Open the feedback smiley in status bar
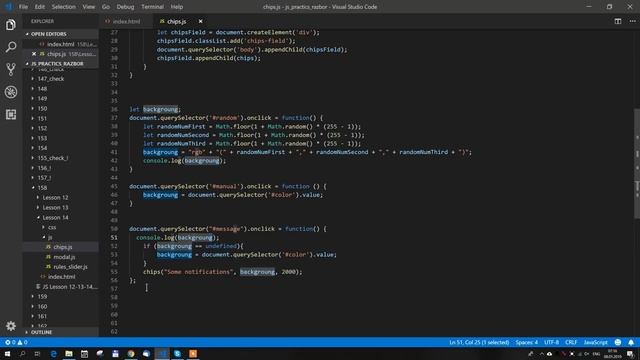Viewport: 640px width, 360px height. pyautogui.click(x=618, y=342)
